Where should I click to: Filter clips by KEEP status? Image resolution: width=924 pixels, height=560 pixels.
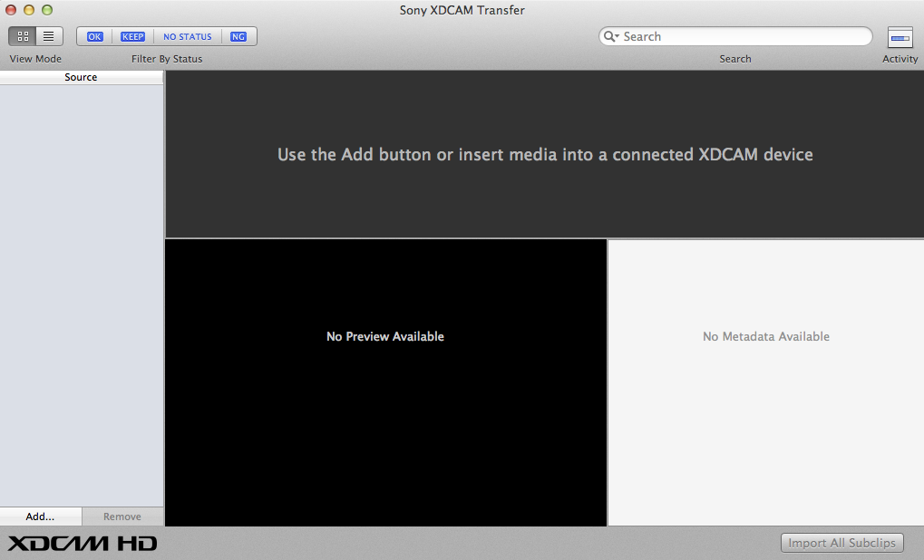(x=132, y=36)
